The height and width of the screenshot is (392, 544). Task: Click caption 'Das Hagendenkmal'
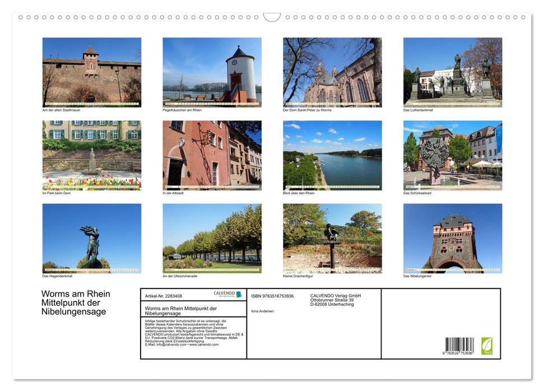click(x=57, y=276)
